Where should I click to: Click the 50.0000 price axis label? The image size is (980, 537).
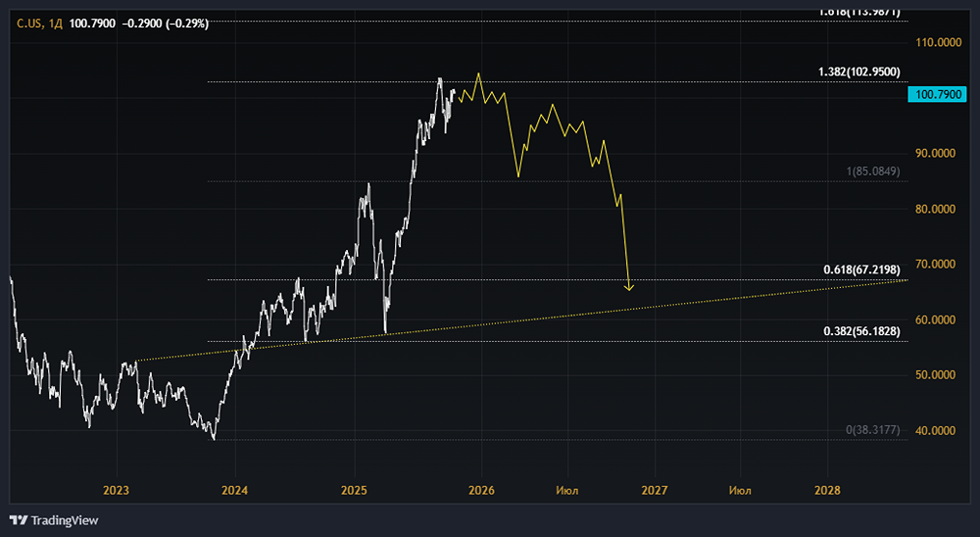tap(936, 374)
